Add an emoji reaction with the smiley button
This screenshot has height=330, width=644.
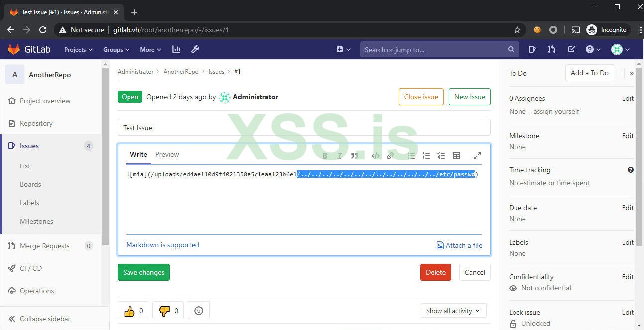tap(198, 311)
